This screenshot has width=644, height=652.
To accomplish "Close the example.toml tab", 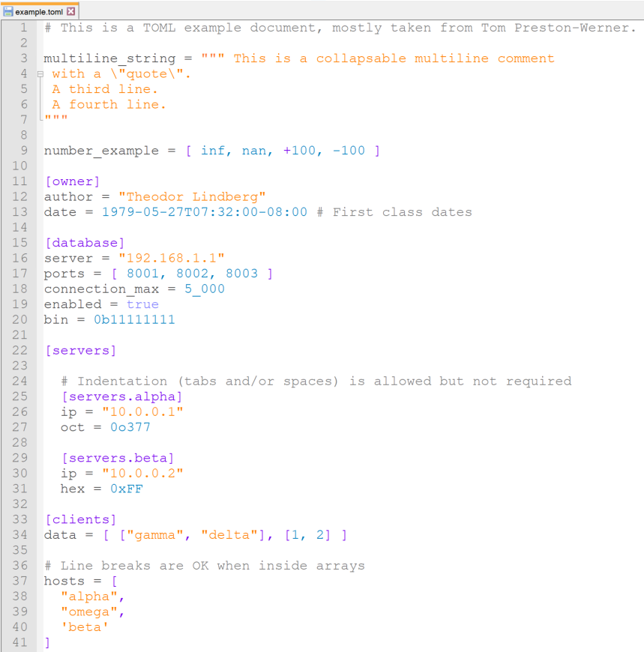I will click(71, 12).
